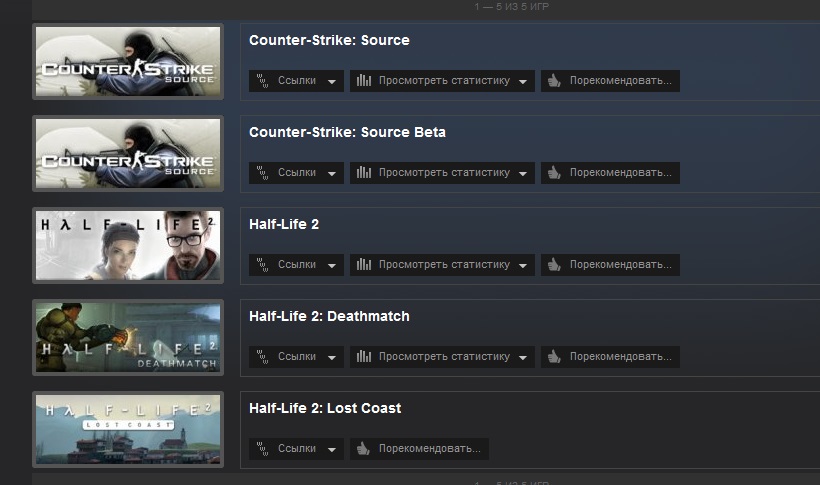Viewport: 820px width, 485px height.
Task: Click links icon in Counter-Strike: Source Beta row
Action: point(263,173)
